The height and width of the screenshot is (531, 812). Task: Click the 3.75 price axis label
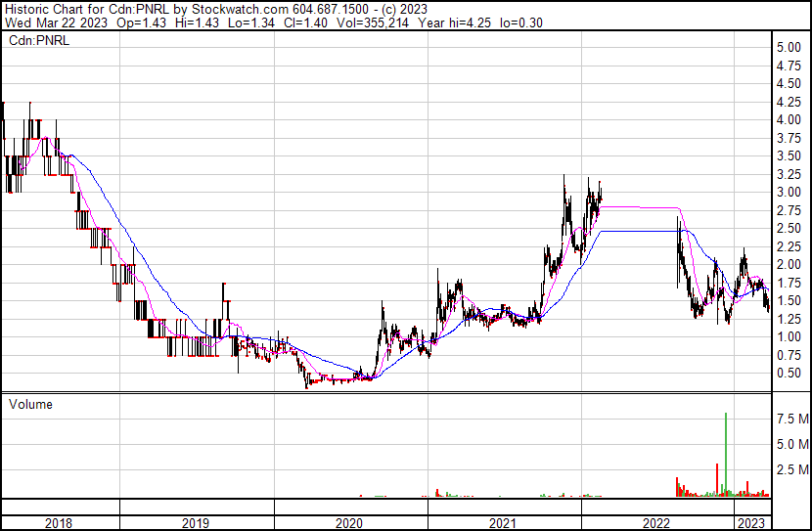[x=789, y=138]
